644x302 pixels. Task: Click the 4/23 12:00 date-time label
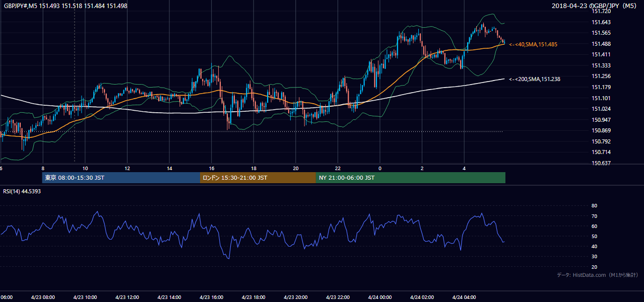(127, 297)
